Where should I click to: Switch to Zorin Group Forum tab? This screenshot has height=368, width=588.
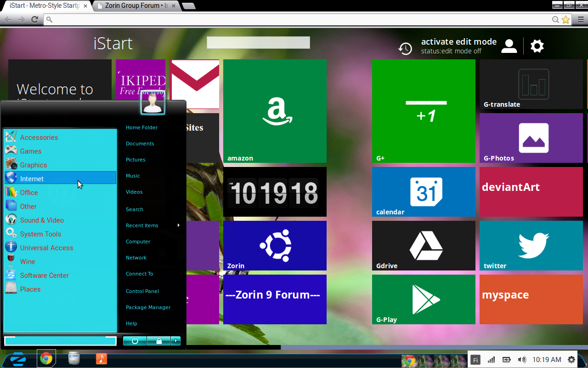[136, 6]
